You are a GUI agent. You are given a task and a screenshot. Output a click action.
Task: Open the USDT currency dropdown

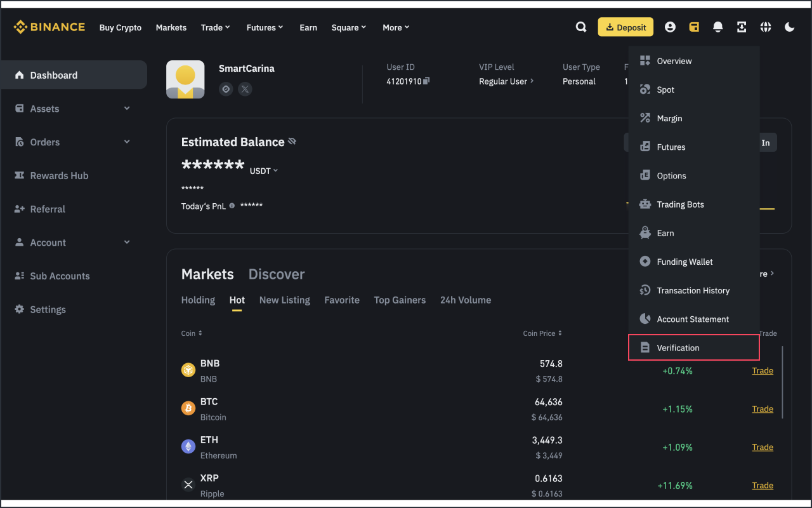(x=264, y=171)
